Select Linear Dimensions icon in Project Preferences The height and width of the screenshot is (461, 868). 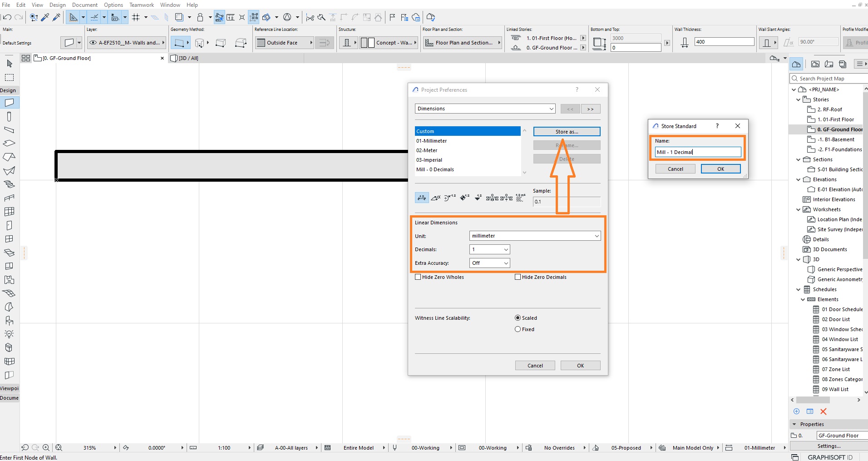click(422, 198)
